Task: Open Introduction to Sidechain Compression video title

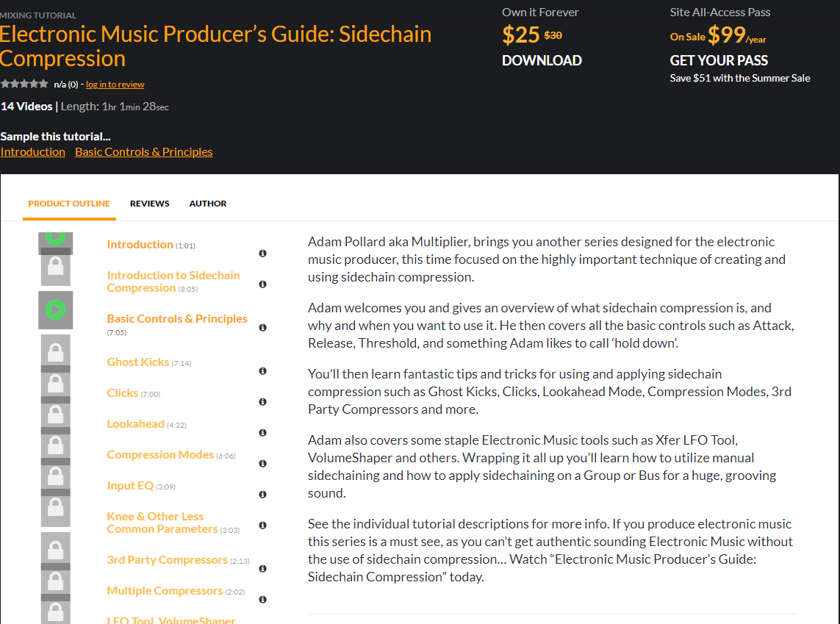Action: point(173,281)
